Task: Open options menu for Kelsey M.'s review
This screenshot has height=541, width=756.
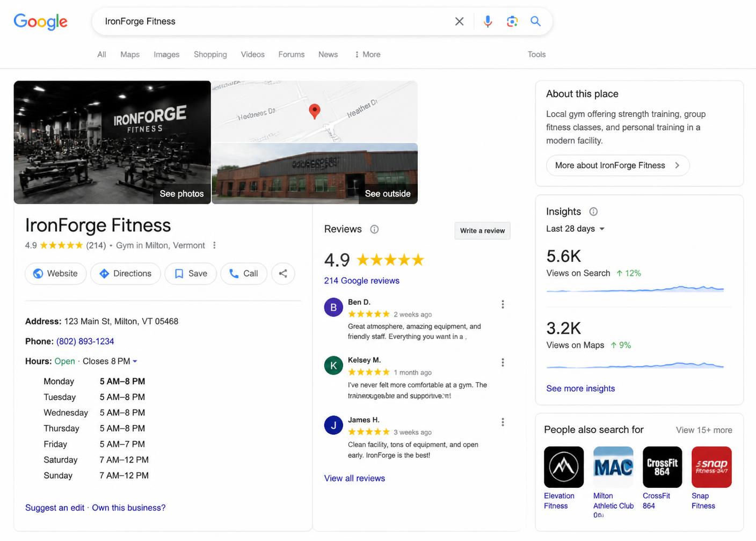Action: [x=503, y=362]
